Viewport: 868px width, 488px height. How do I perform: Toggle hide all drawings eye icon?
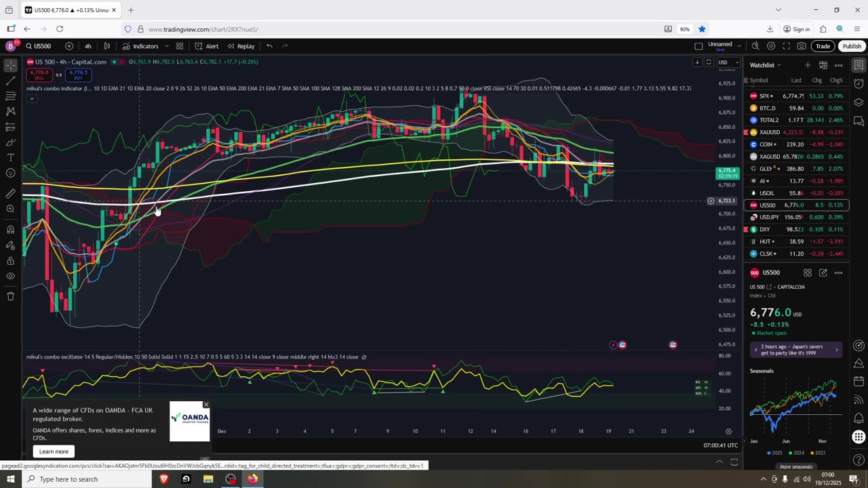(10, 276)
